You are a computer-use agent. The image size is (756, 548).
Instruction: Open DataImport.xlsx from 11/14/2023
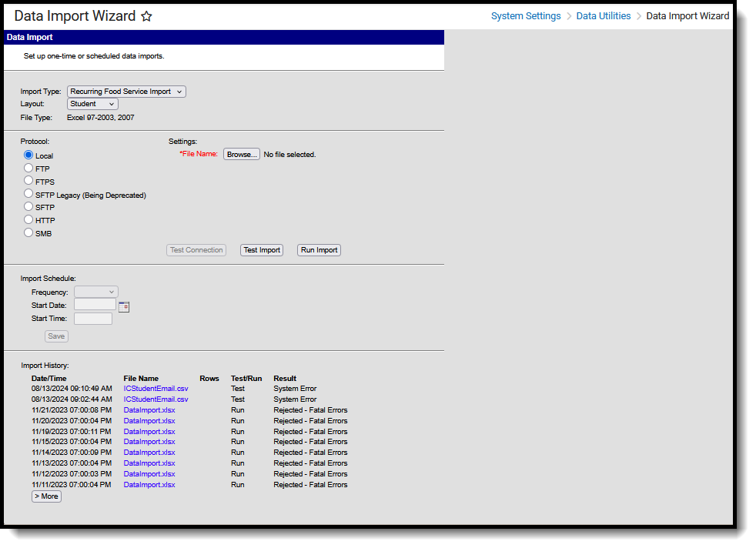click(x=149, y=453)
